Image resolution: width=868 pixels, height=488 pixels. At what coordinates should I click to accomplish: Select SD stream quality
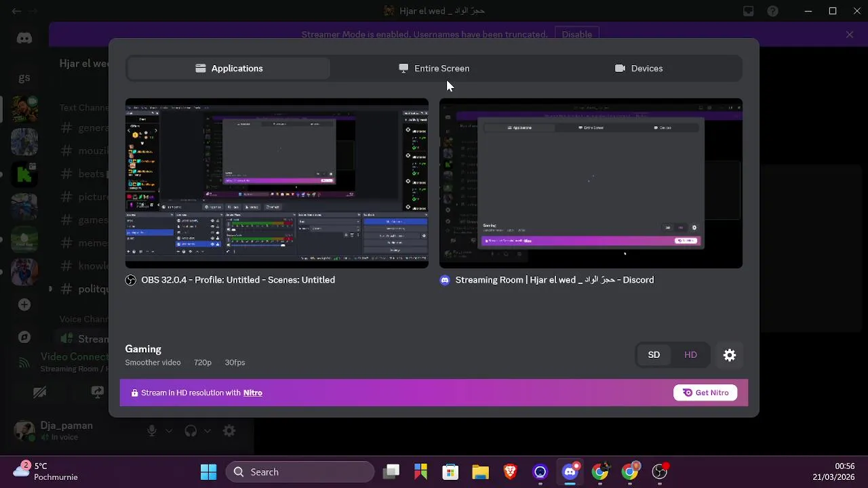[654, 355]
